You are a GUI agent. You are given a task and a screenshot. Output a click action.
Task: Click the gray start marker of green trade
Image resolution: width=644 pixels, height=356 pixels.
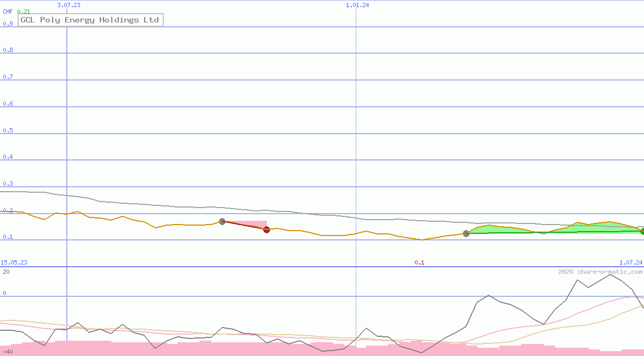[x=466, y=234]
